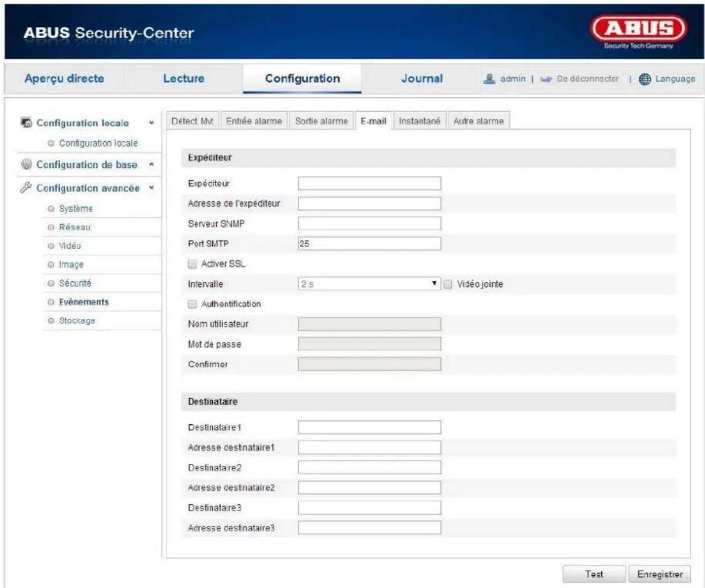Click the Adresse destinataire2 field
Image resolution: width=705 pixels, height=588 pixels.
[370, 488]
